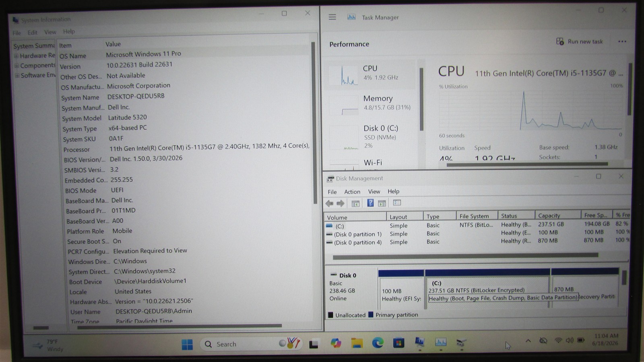Click Disk Management Back arrow icon
644x362 pixels.
point(330,203)
